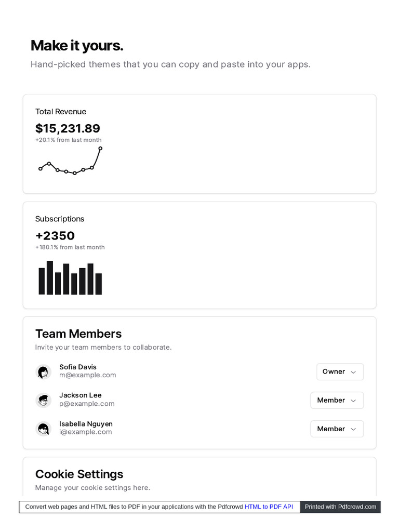Click the highest point on the revenue line chart
This screenshot has height=532, width=399.
[100, 149]
